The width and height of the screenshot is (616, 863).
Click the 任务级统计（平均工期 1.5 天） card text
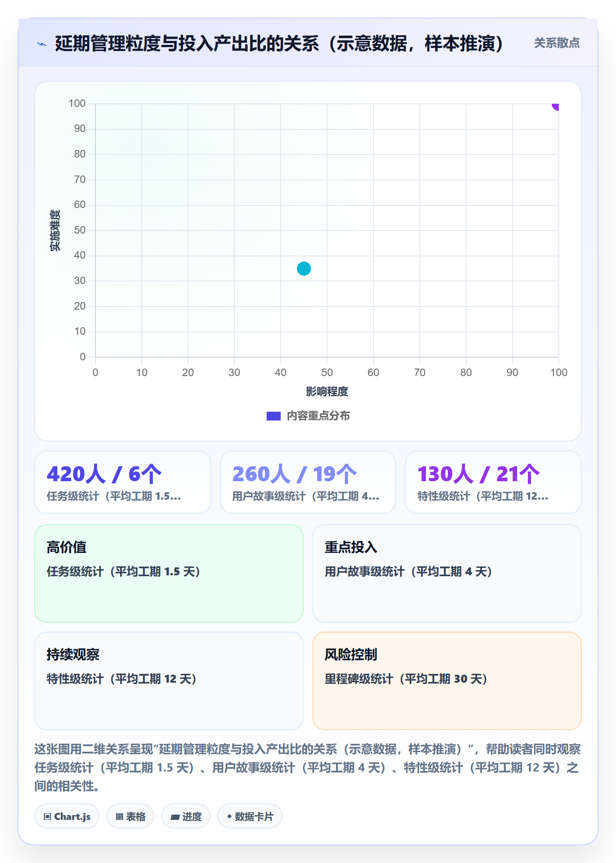point(124,571)
